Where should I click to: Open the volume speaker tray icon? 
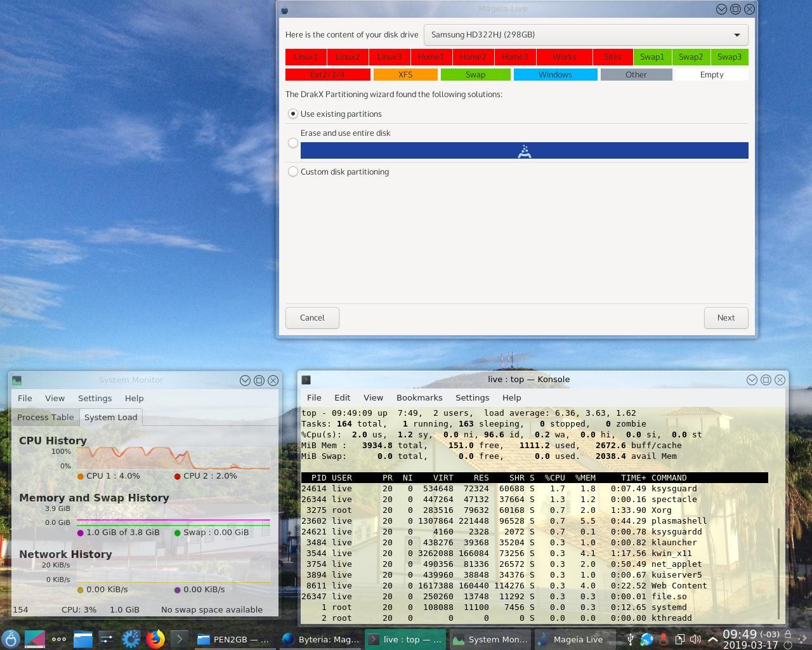click(695, 639)
